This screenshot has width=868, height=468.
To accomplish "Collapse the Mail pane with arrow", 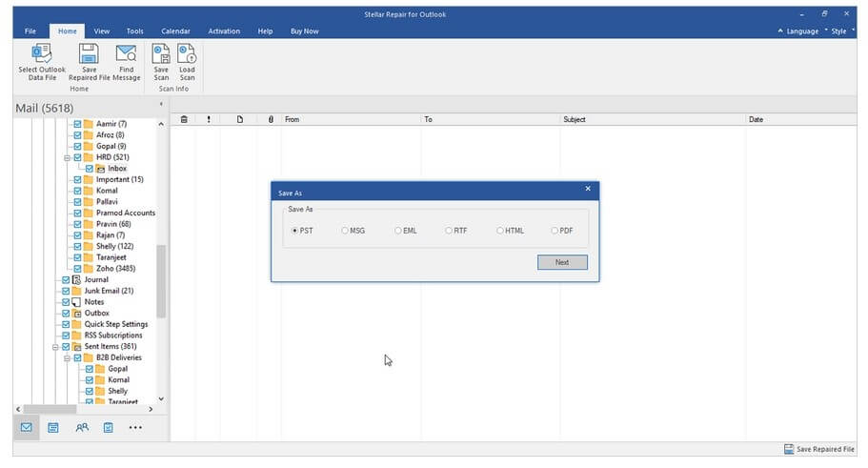I will (x=161, y=104).
